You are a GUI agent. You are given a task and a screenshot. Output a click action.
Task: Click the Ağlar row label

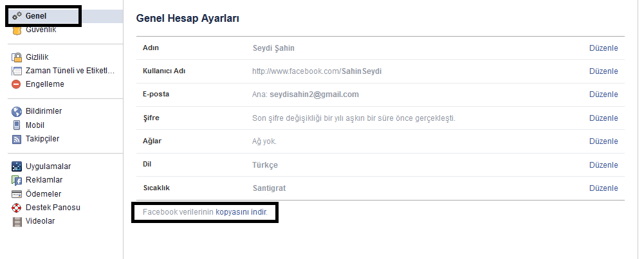[152, 141]
